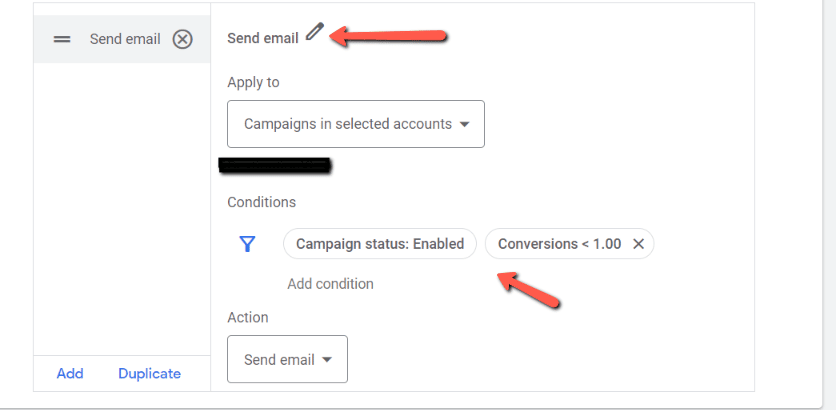Remove the Send email rule with circled X
Image resolution: width=836 pixels, height=410 pixels.
tap(182, 39)
